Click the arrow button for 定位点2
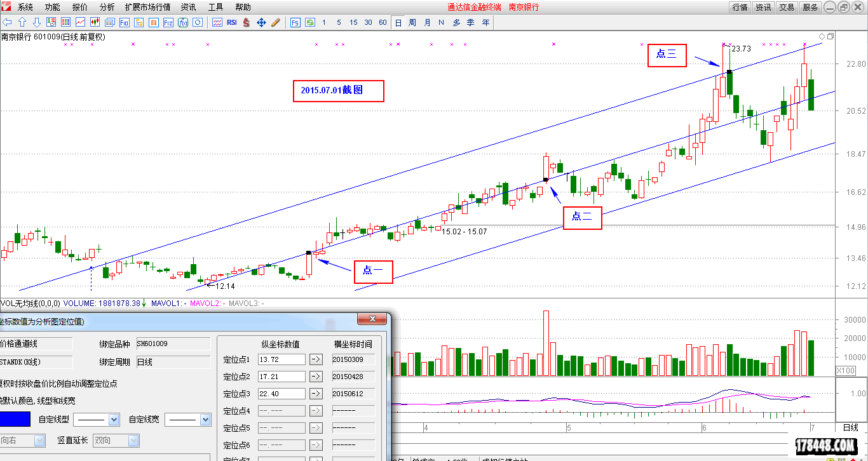This screenshot has height=461, width=868. pyautogui.click(x=316, y=377)
